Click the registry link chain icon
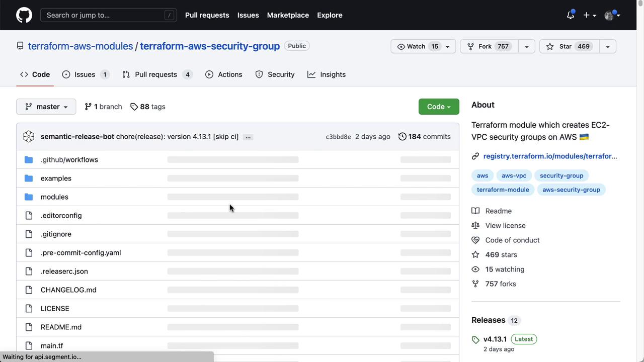This screenshot has height=362, width=644. tap(475, 156)
